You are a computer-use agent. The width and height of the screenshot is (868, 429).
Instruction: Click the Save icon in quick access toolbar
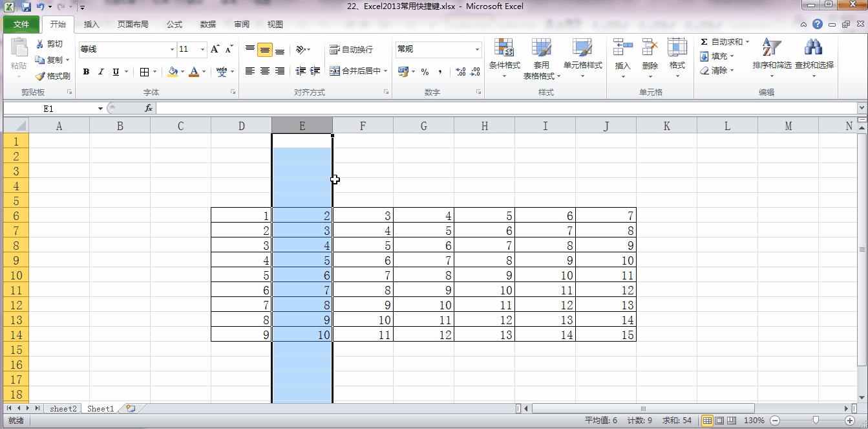pyautogui.click(x=26, y=7)
